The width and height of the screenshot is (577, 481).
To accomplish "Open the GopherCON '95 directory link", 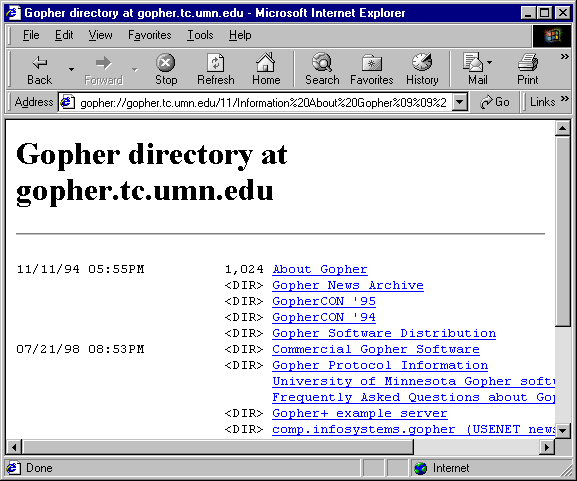I will (x=324, y=301).
